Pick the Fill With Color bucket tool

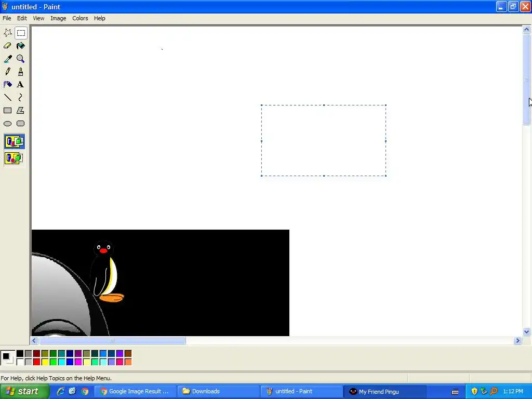21,46
